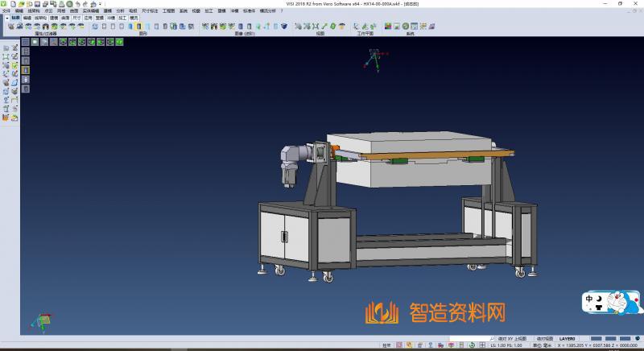Open the 尺寸标注 menu
This screenshot has width=644, height=351.
point(151,10)
